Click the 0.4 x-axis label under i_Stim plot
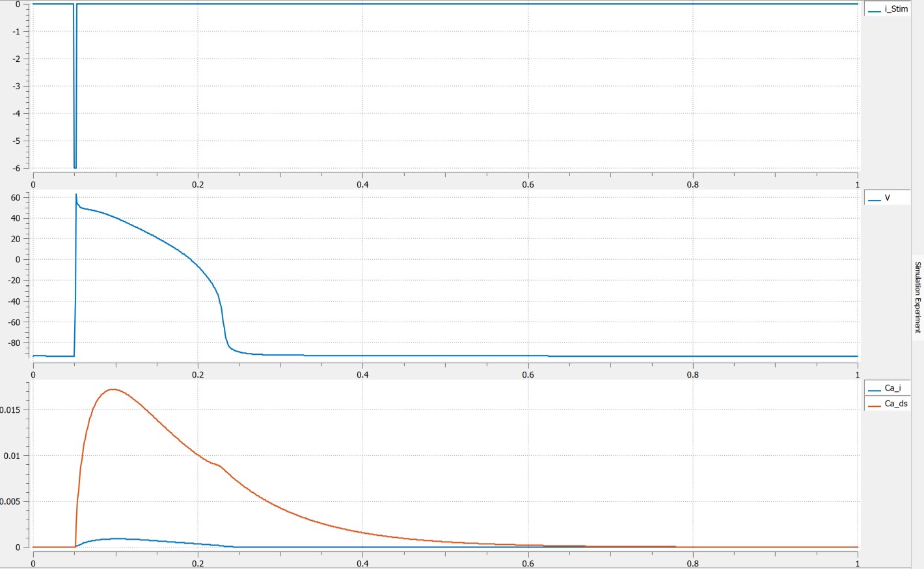Viewport: 924px width, 569px height. pyautogui.click(x=362, y=184)
